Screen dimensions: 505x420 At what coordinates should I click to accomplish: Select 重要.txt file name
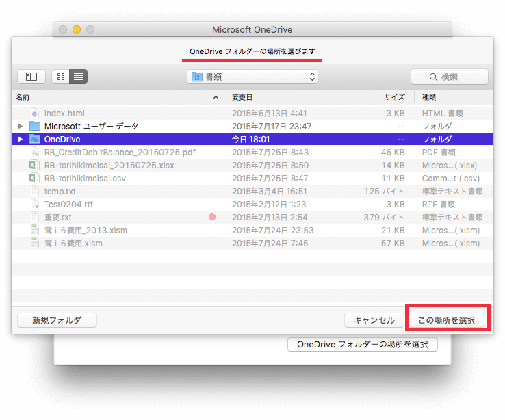click(x=58, y=218)
